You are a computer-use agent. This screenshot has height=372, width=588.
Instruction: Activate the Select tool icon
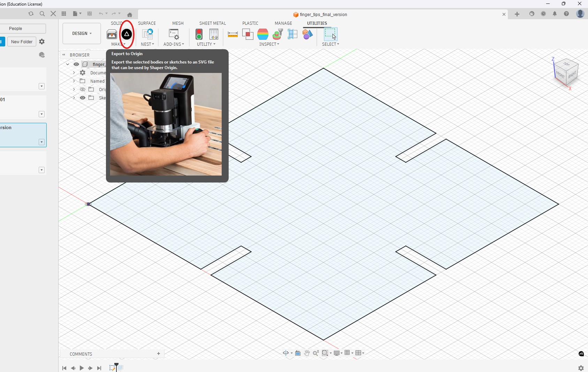[x=330, y=34]
